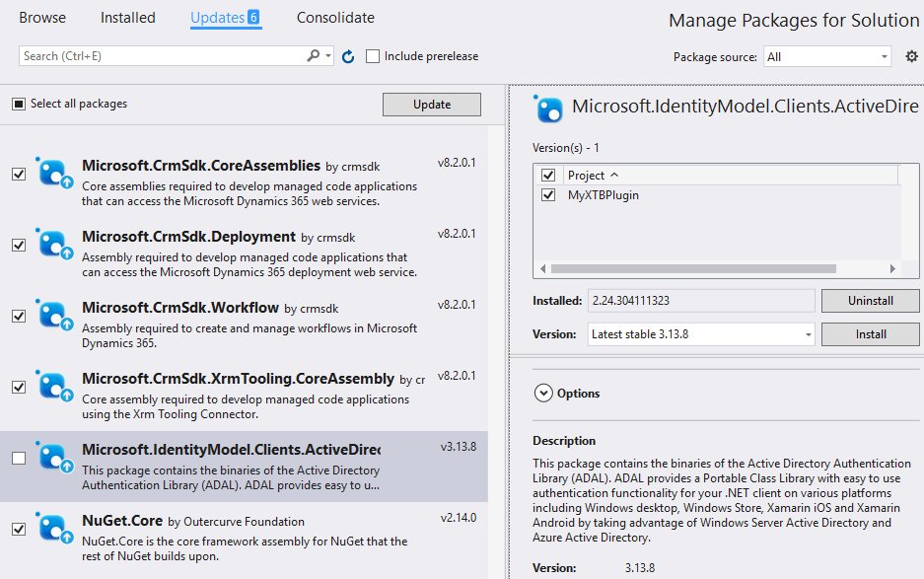Click MyXTBPlugin project name

coord(604,195)
